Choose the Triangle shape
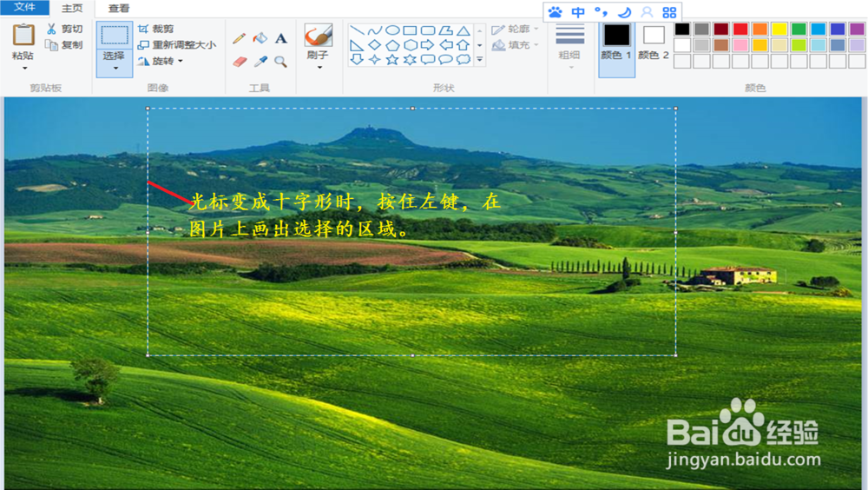Image resolution: width=868 pixels, height=490 pixels. point(464,30)
